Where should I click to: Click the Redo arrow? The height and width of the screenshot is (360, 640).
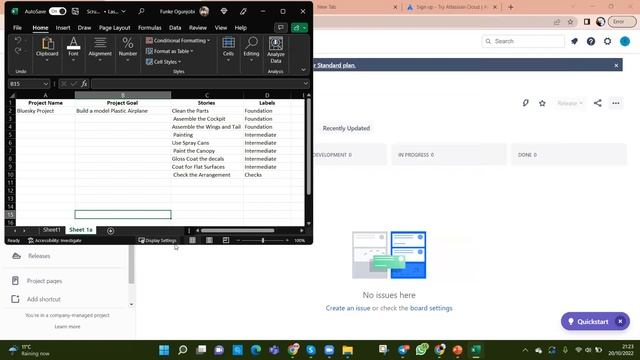point(18,51)
